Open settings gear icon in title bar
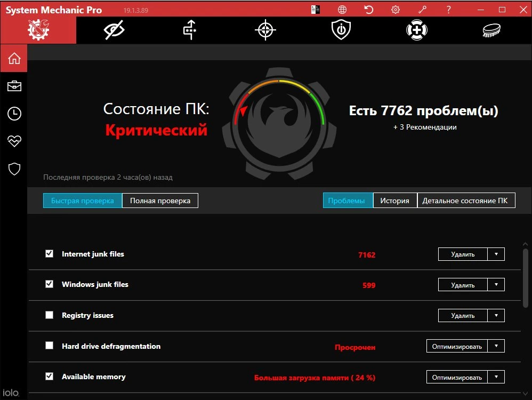 [x=395, y=10]
